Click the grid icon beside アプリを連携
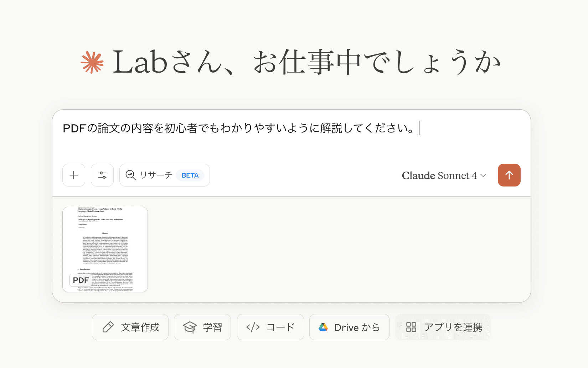This screenshot has height=368, width=588. pos(411,327)
